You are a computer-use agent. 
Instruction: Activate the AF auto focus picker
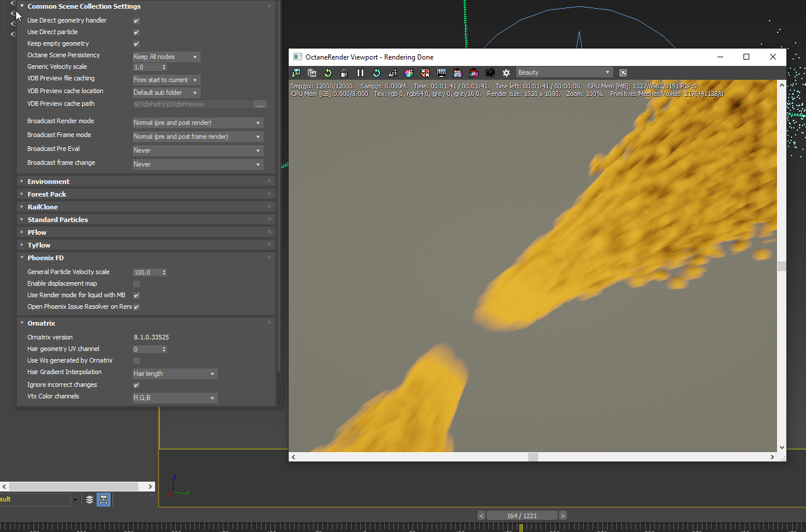coord(393,73)
